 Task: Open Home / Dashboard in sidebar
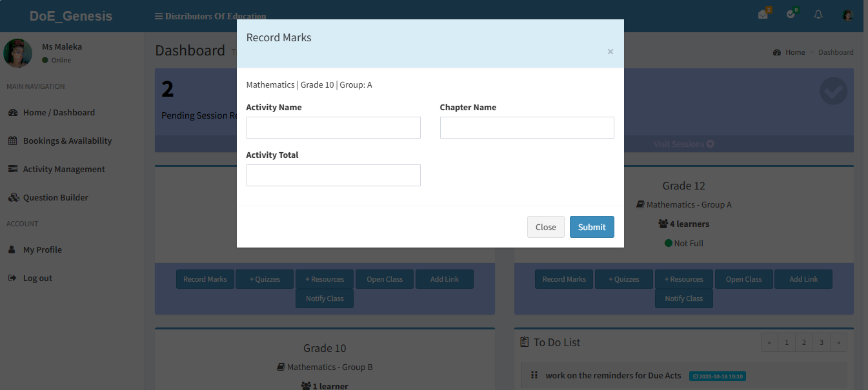[x=59, y=112]
